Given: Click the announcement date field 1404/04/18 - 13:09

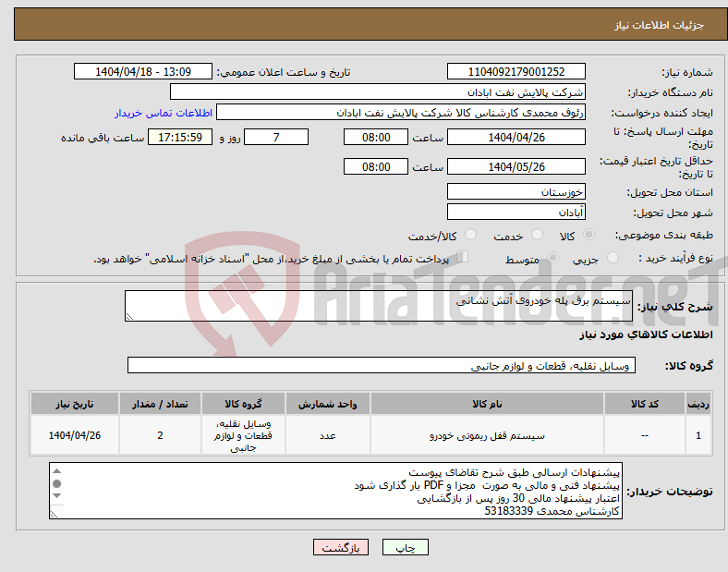Looking at the screenshot, I should tap(143, 71).
